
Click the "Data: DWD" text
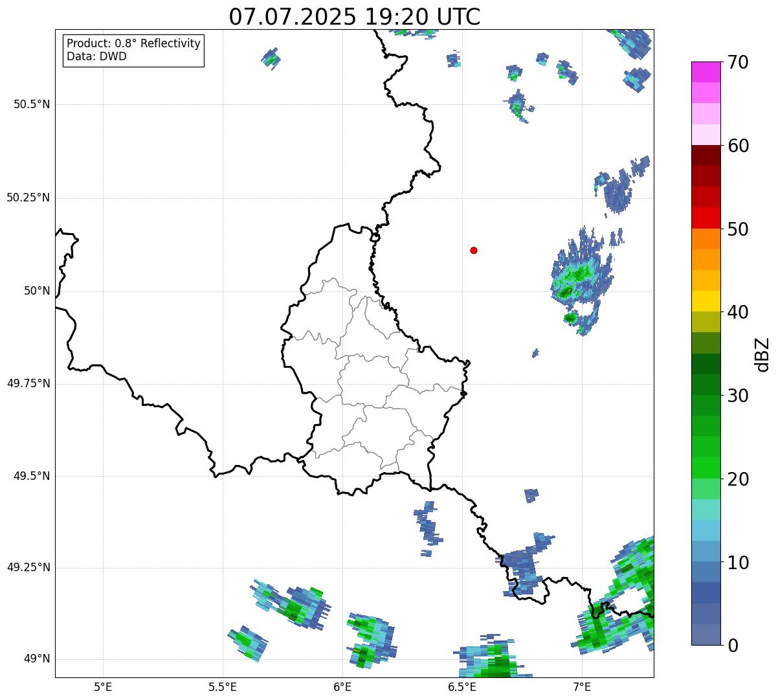pyautogui.click(x=96, y=56)
